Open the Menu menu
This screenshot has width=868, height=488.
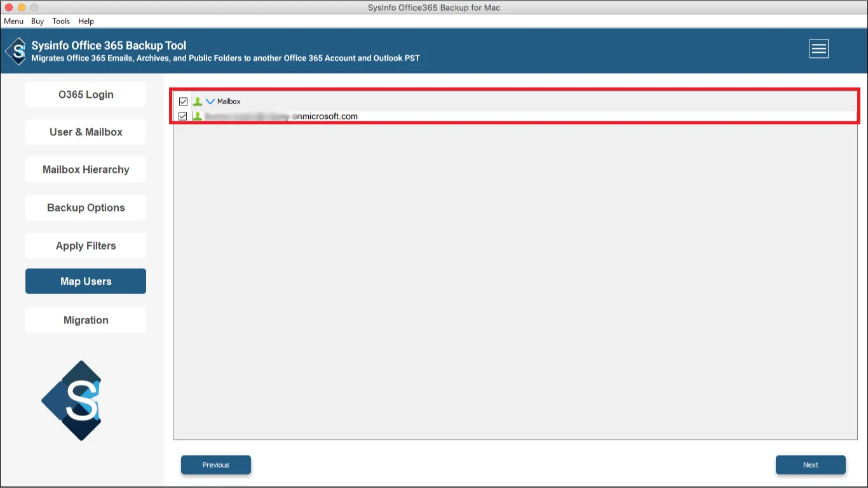[x=13, y=21]
